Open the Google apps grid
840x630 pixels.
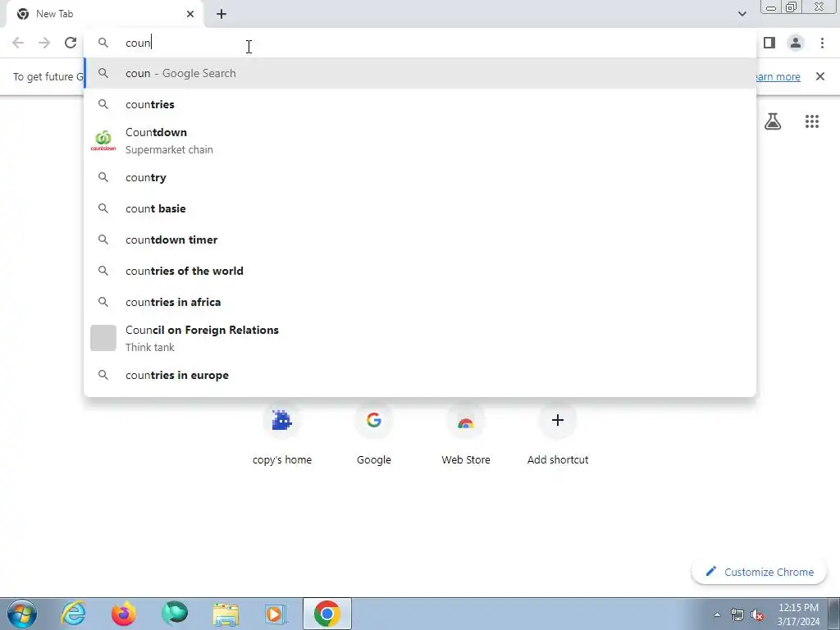(812, 121)
